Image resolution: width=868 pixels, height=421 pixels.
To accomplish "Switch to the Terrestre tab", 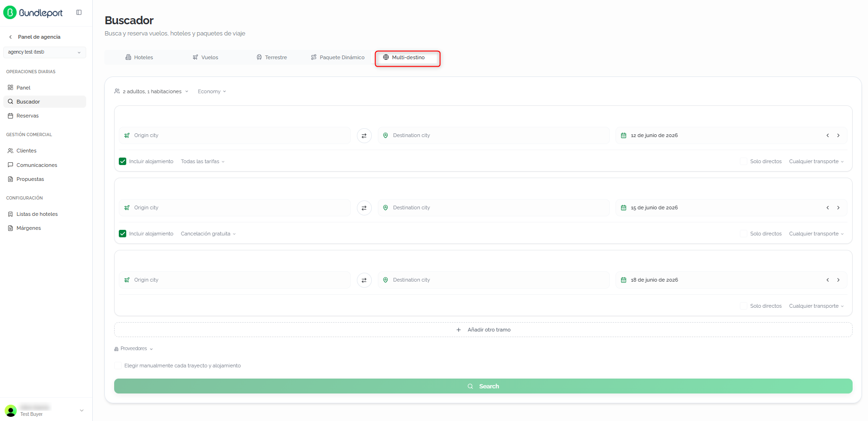I will 272,57.
